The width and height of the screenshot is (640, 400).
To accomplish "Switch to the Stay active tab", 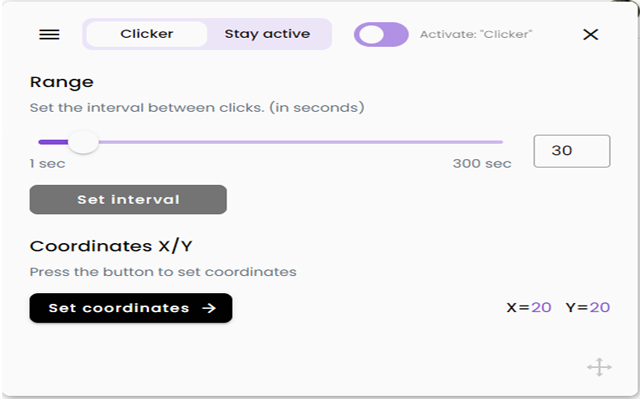I will 267,34.
